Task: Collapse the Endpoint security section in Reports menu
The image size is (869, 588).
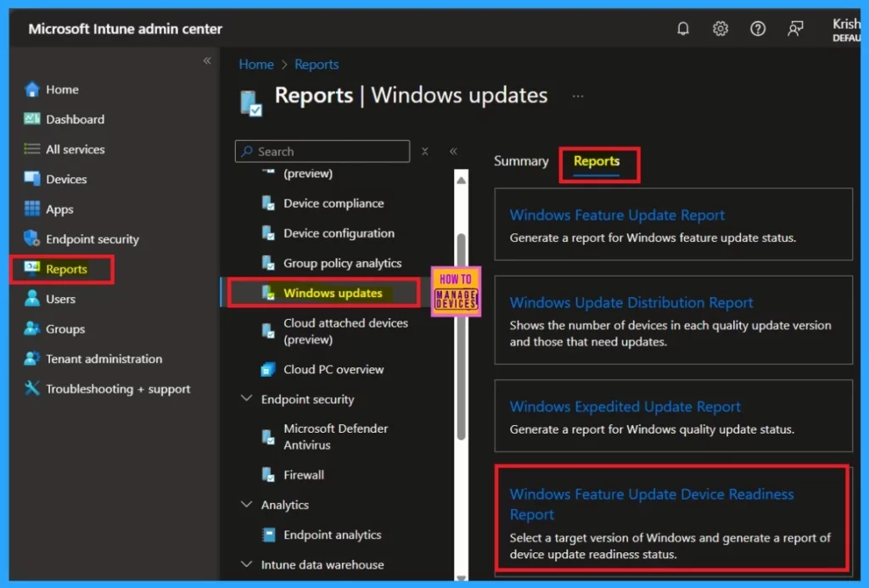Action: point(247,399)
